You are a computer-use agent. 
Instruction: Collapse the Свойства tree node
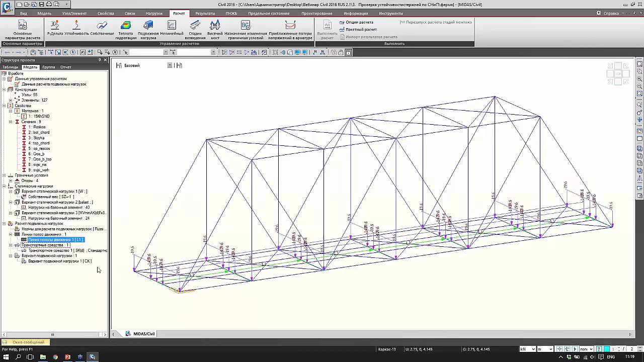4,106
